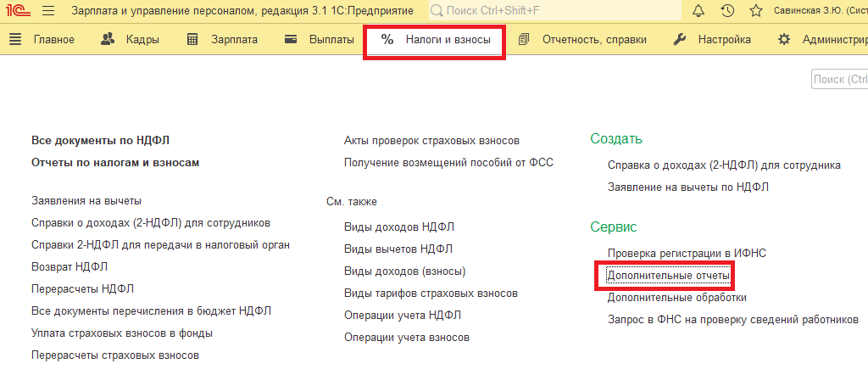
Task: Open Перерасчеты страховых взносов
Action: tap(115, 355)
